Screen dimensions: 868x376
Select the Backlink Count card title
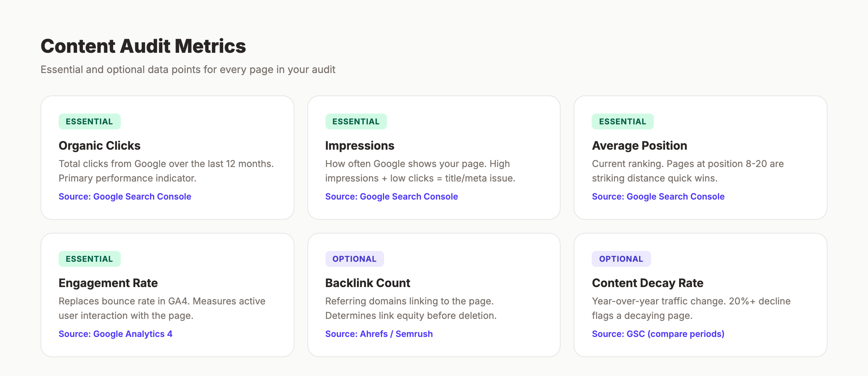click(367, 283)
